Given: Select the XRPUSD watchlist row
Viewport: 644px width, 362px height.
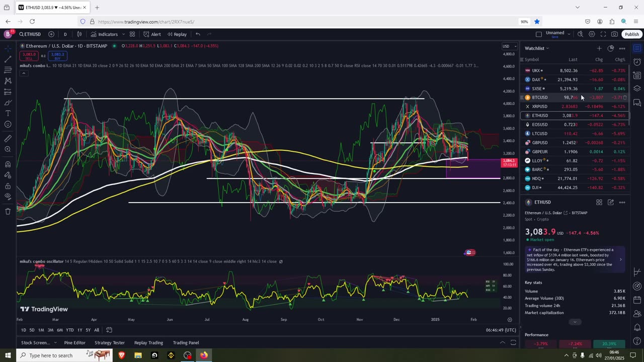Looking at the screenshot, I should click(x=575, y=107).
